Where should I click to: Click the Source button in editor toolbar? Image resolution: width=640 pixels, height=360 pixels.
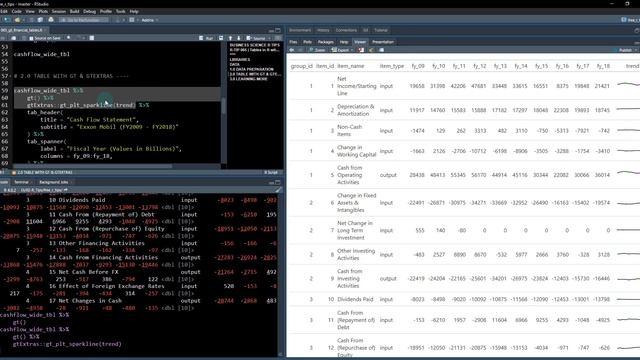pos(256,38)
